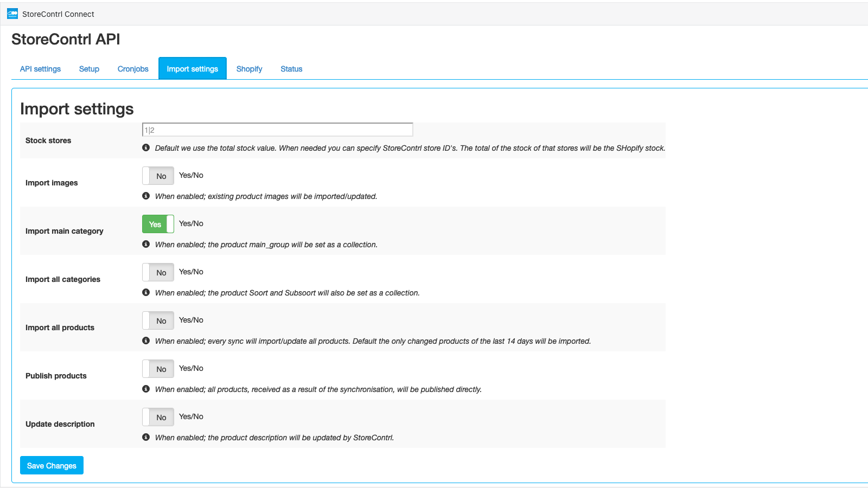
Task: Open the API settings tab
Action: [40, 69]
